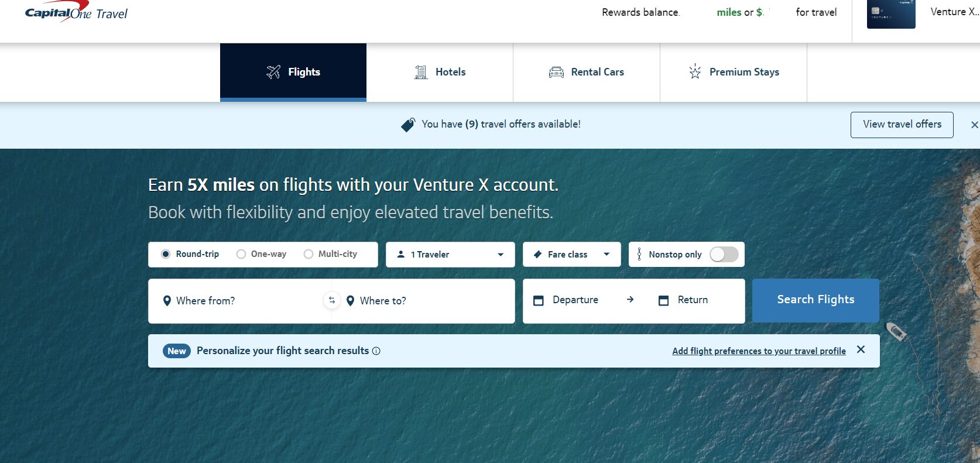The width and height of the screenshot is (980, 463).
Task: Click the Venture X card image
Action: (x=890, y=14)
